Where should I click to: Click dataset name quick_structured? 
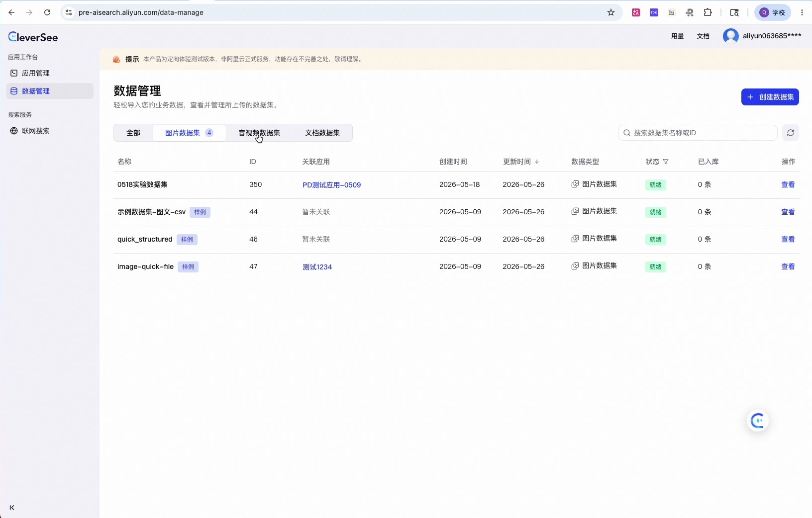click(x=145, y=239)
